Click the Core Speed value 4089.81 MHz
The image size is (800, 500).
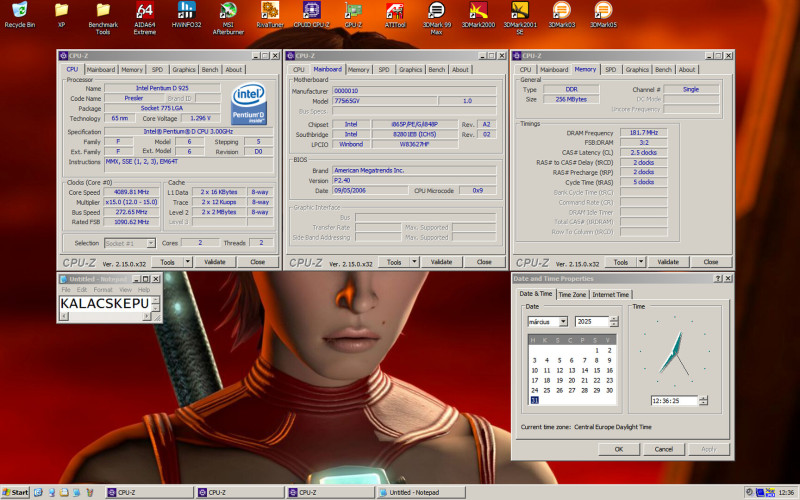pyautogui.click(x=131, y=192)
